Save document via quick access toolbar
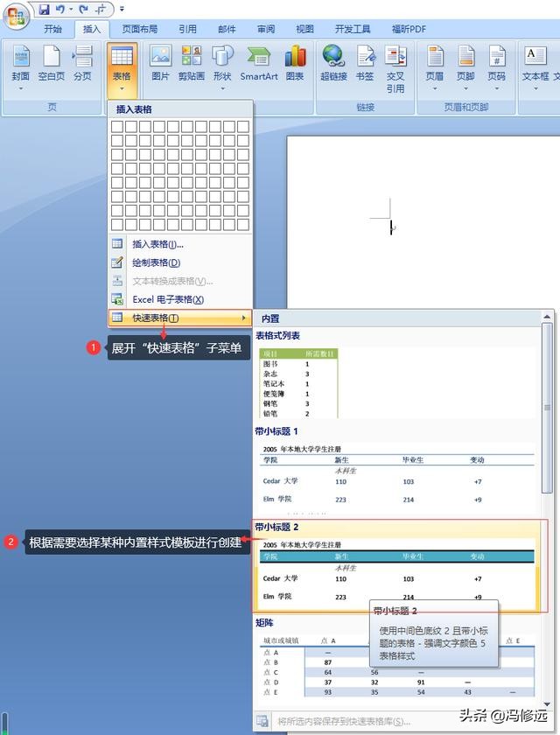 point(44,9)
